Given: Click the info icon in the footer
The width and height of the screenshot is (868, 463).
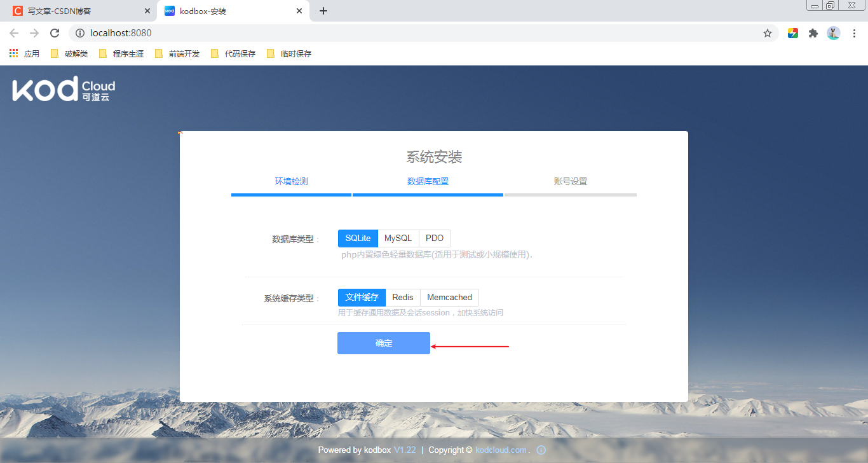Looking at the screenshot, I should [x=541, y=450].
